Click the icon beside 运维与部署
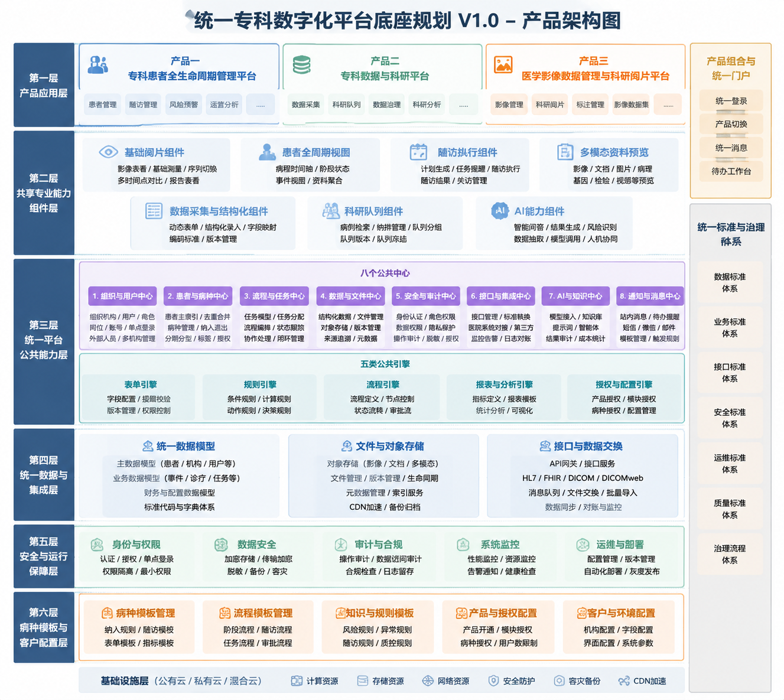784x700 pixels. click(x=583, y=544)
